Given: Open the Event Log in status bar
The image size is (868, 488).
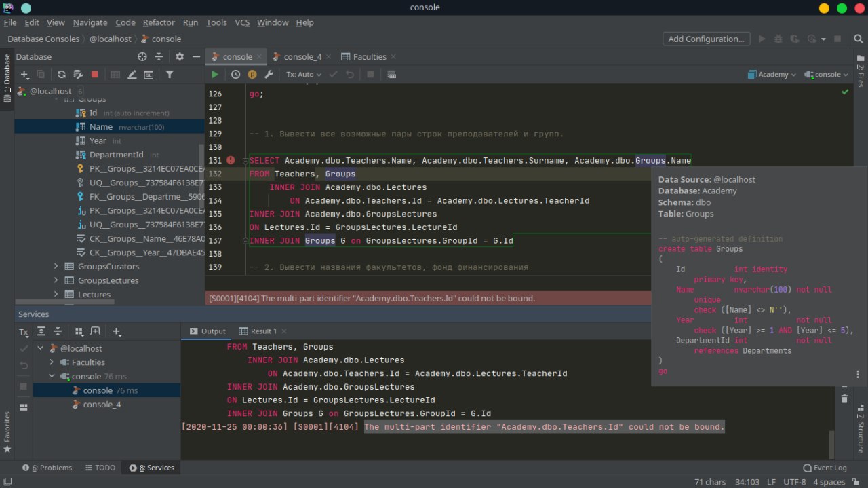Looking at the screenshot, I should 825,468.
